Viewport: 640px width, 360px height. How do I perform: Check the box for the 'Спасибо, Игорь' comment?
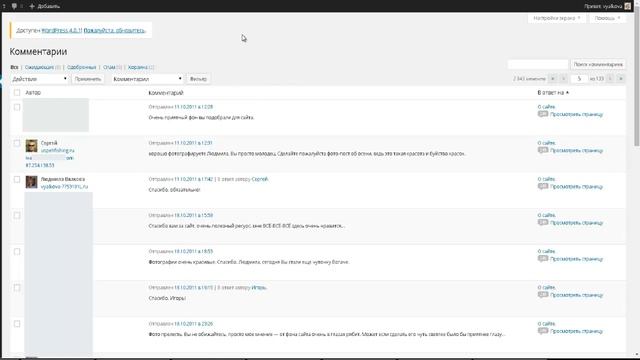(17, 288)
